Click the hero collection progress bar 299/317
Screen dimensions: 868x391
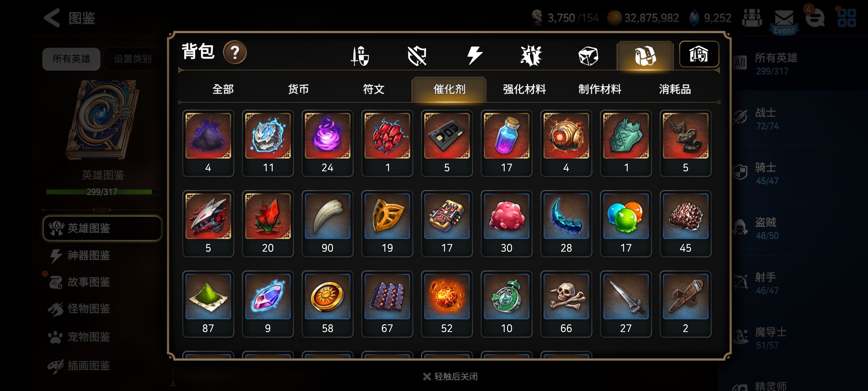coord(102,192)
